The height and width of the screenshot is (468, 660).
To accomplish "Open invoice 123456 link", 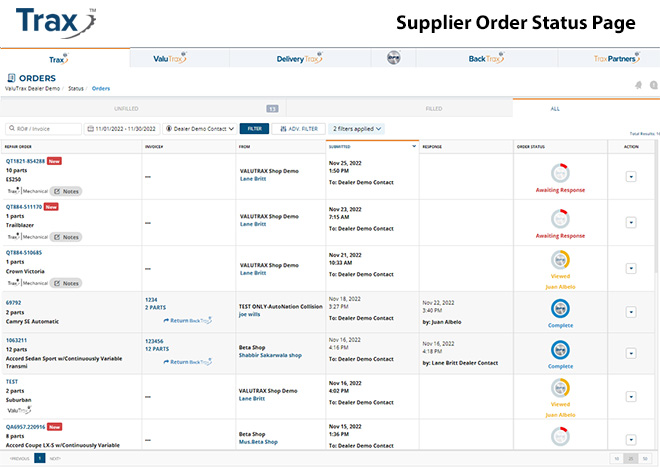I will pyautogui.click(x=154, y=341).
